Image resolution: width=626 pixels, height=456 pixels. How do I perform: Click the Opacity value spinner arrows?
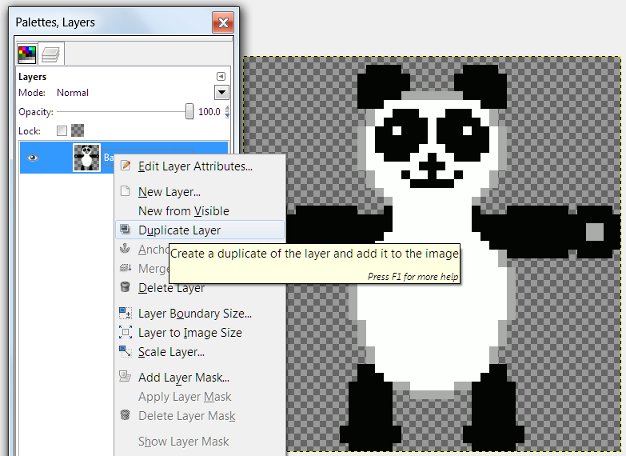[226, 112]
